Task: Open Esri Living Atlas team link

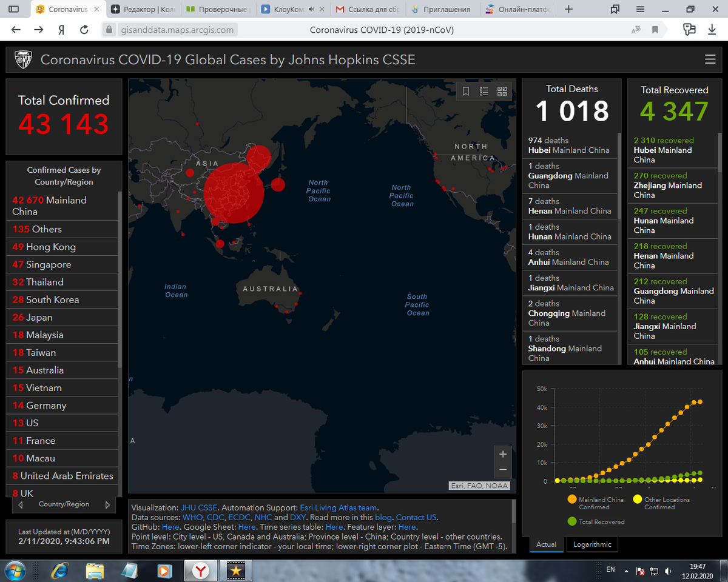Action: pos(338,507)
